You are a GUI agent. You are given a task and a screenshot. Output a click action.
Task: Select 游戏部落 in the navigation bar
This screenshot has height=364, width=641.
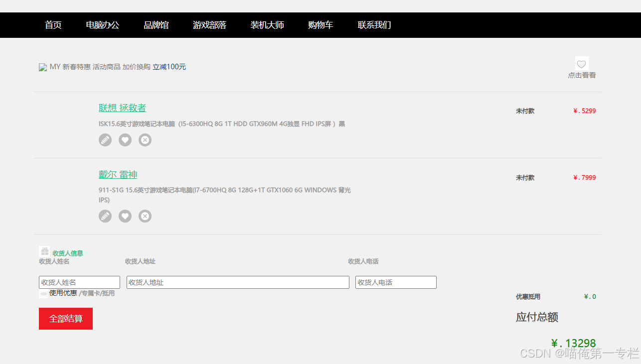click(x=209, y=25)
